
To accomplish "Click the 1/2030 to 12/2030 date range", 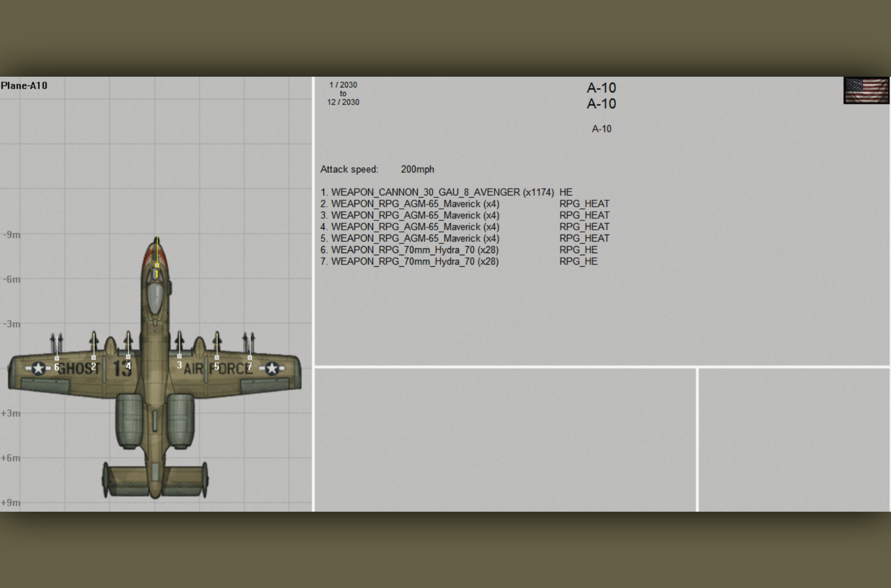I will click(343, 93).
